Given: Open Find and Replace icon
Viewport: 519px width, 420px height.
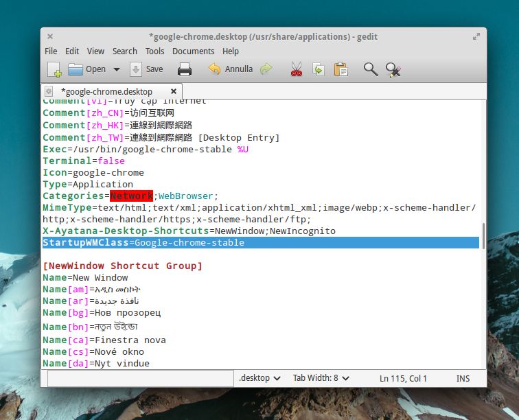Looking at the screenshot, I should (393, 69).
